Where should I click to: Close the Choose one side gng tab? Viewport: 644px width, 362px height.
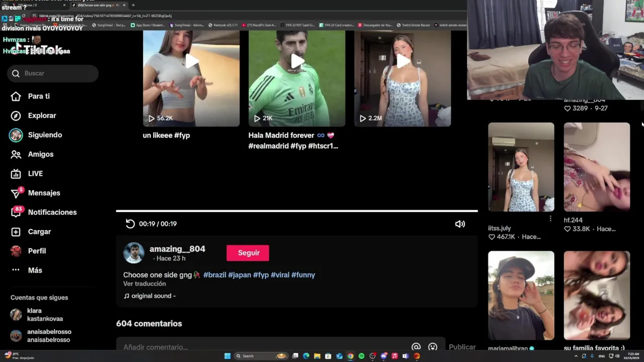click(124, 5)
